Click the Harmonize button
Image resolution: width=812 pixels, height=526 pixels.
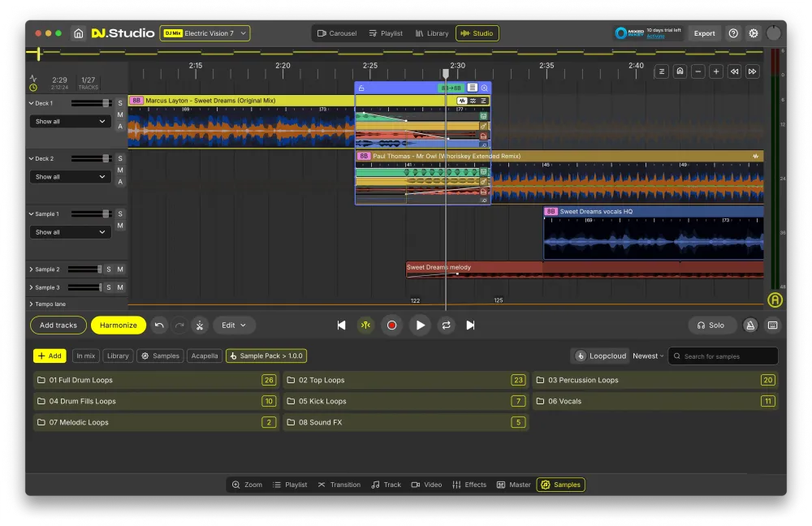pos(118,326)
